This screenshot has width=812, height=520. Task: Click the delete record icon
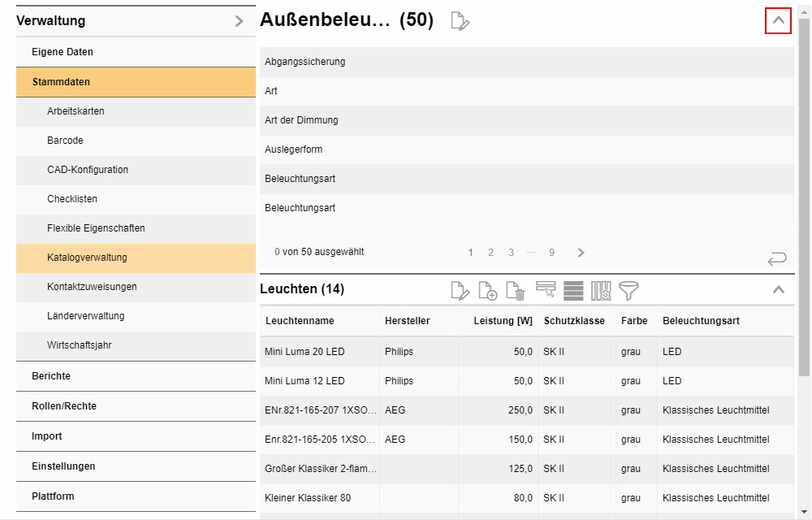pos(516,290)
